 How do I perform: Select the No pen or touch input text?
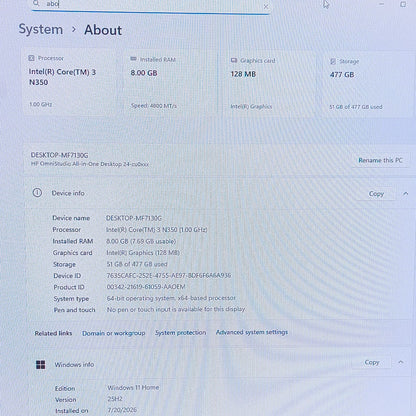click(x=176, y=309)
